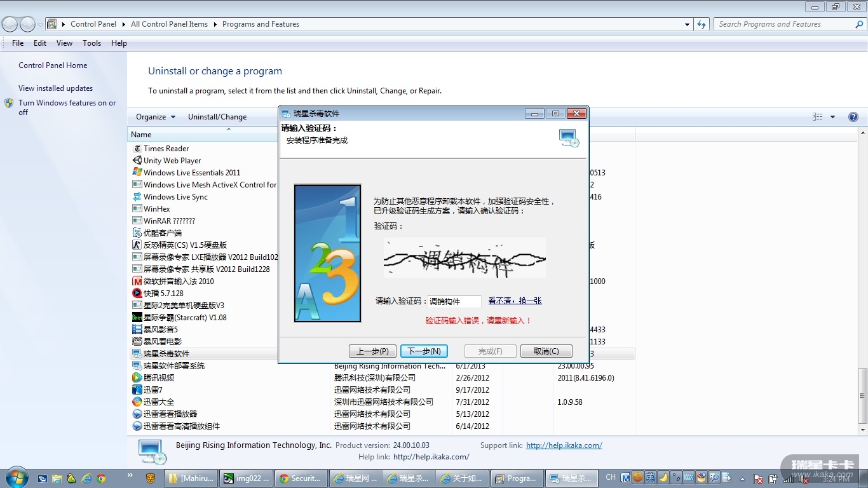Click View installed updates
The image size is (868, 488).
point(56,88)
